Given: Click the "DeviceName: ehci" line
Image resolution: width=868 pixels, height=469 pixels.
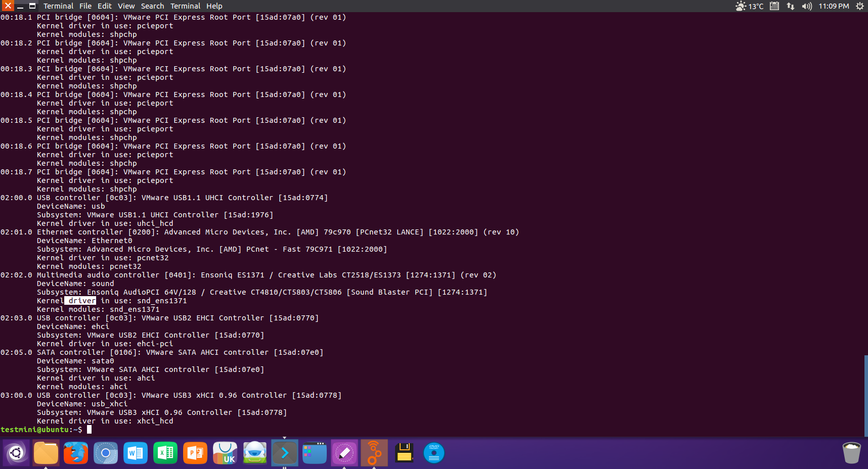Looking at the screenshot, I should coord(73,326).
